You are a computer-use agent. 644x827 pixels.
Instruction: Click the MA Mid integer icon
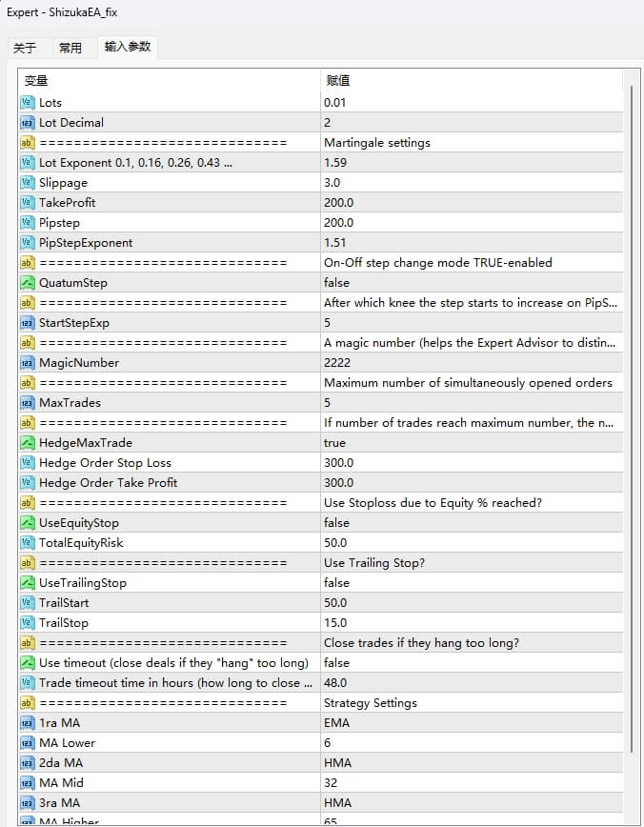28,784
